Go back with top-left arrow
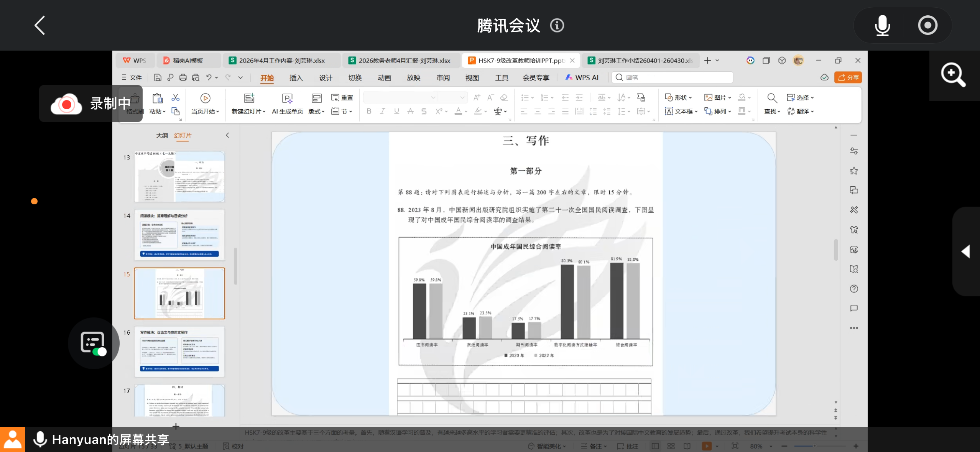The width and height of the screenshot is (980, 452). click(x=40, y=26)
